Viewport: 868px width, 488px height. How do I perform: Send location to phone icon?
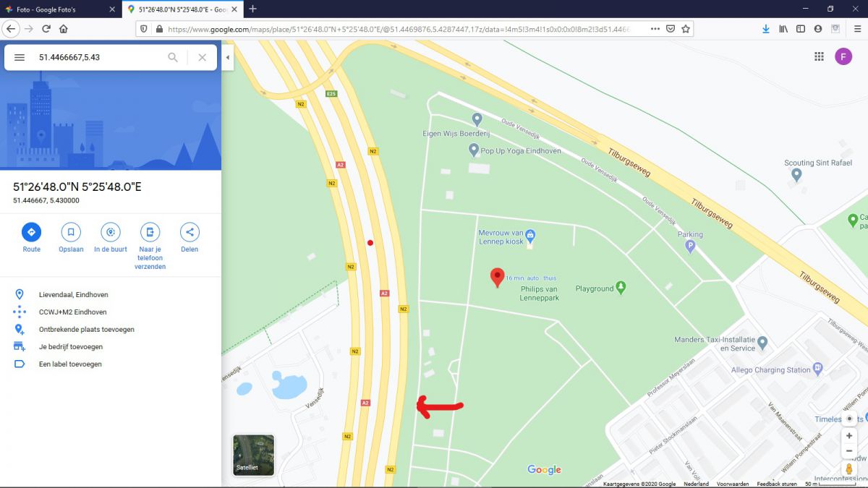(x=150, y=232)
